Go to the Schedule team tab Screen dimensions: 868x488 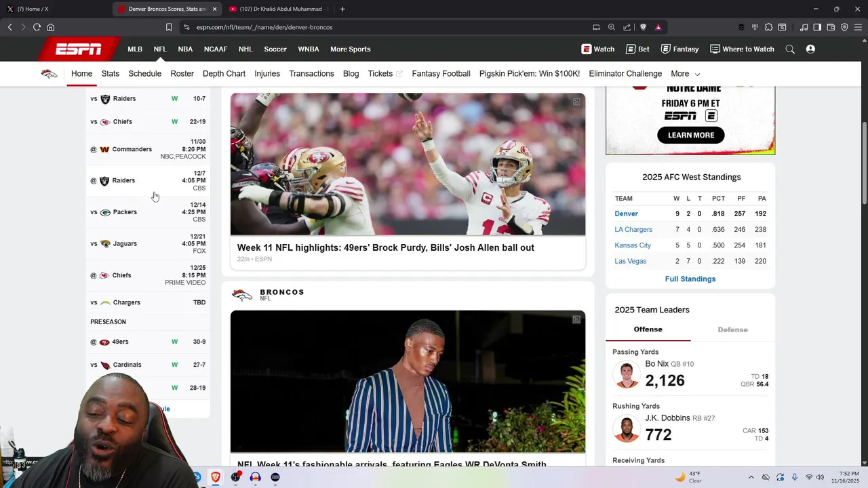click(144, 74)
